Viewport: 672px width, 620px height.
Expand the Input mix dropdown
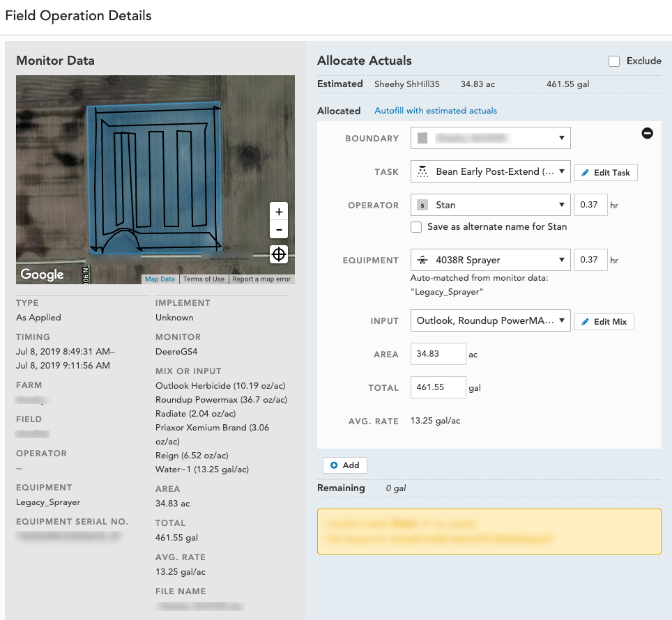(x=490, y=320)
